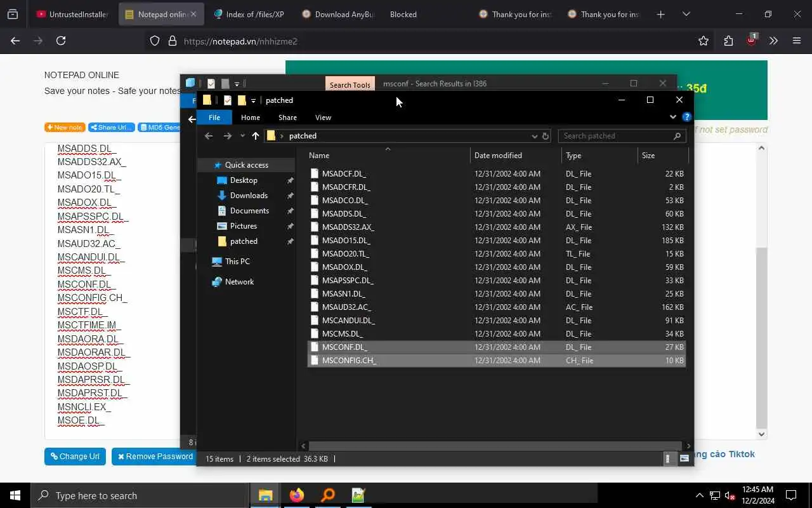Switch to Index of /files/XP tab

[249, 14]
